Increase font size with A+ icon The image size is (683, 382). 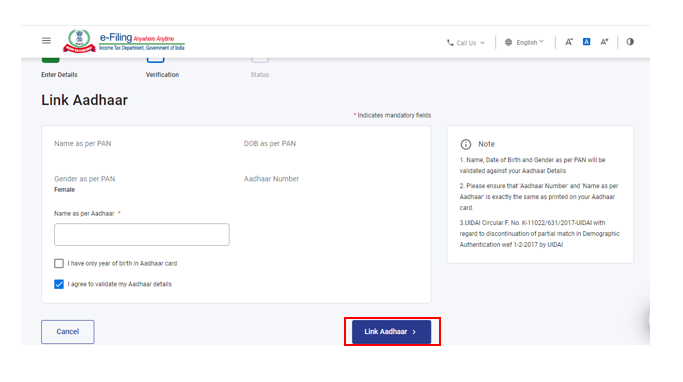(604, 42)
